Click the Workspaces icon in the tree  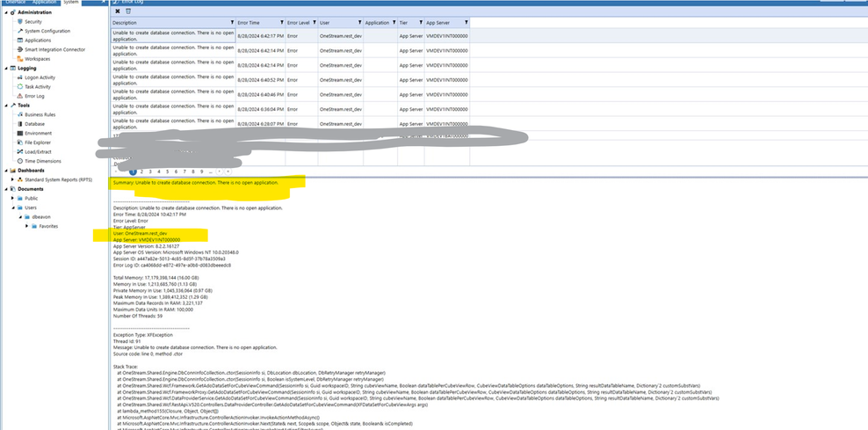pos(20,59)
